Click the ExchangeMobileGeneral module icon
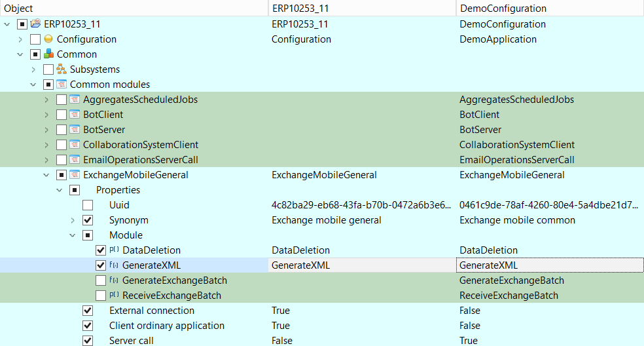The image size is (644, 346). (x=75, y=175)
